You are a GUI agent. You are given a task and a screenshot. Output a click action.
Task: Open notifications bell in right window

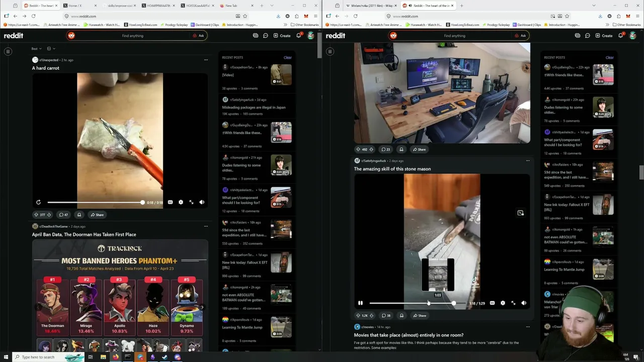pos(621,36)
